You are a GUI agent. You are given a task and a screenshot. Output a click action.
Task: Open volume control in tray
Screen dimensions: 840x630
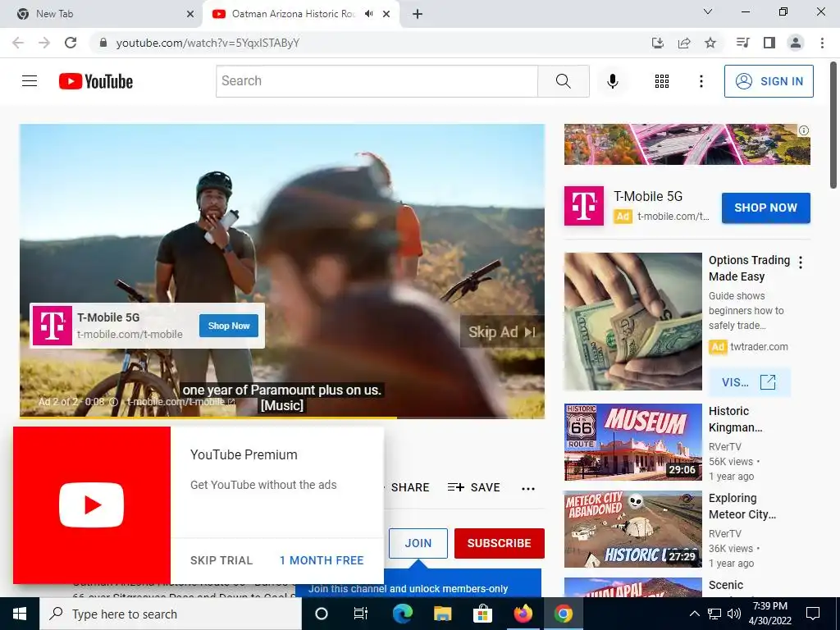734,614
